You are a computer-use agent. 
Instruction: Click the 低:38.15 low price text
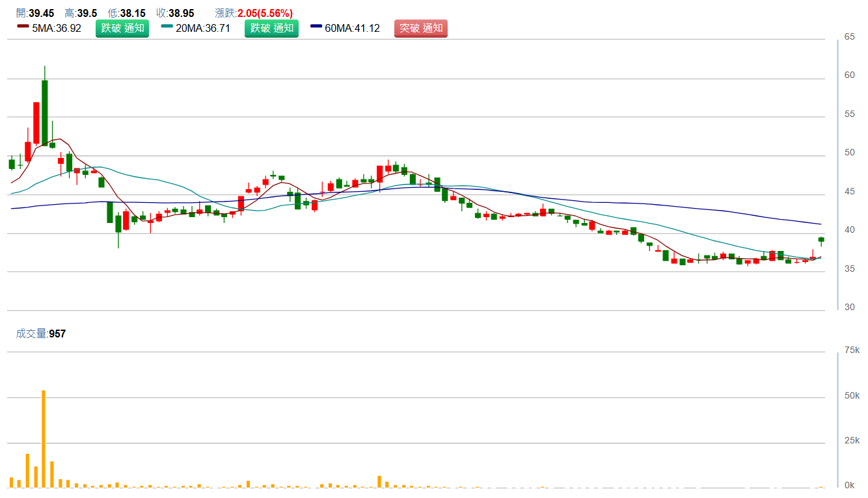126,13
